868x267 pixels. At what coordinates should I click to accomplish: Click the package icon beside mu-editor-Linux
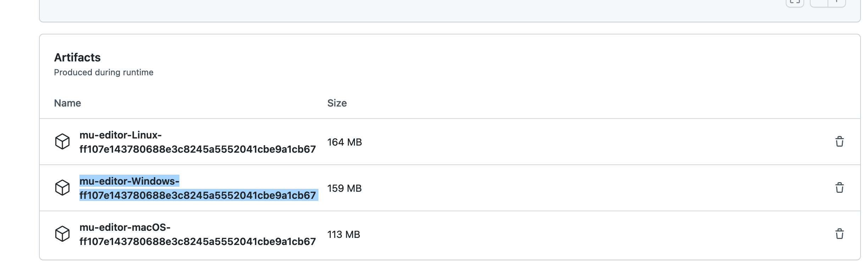(63, 142)
